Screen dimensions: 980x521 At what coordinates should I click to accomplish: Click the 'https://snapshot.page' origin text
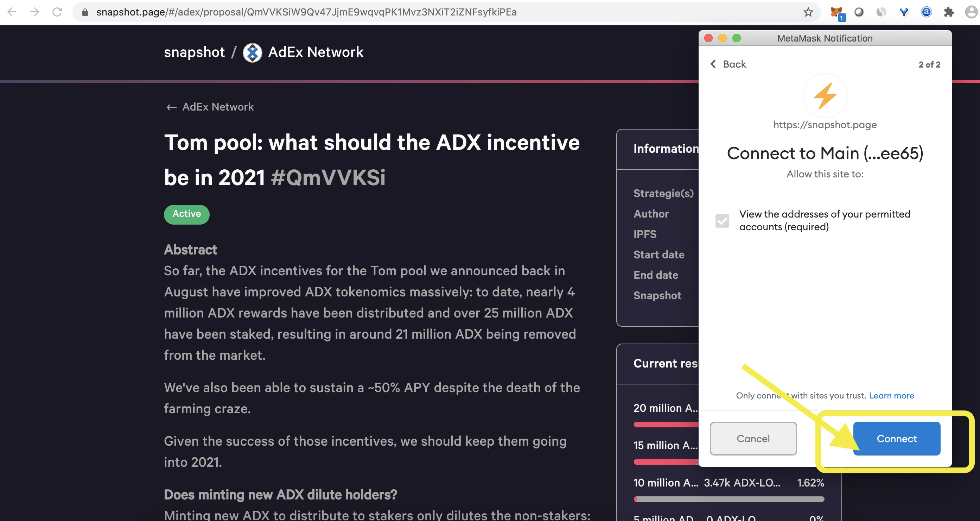pyautogui.click(x=825, y=125)
